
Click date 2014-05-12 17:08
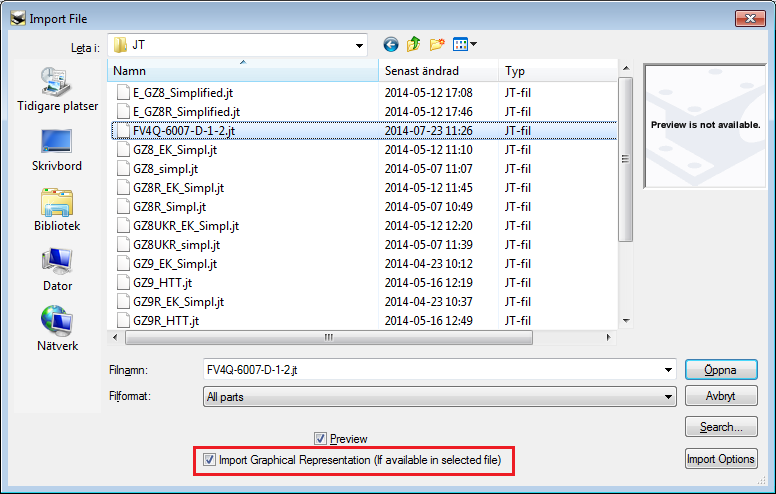[x=429, y=93]
